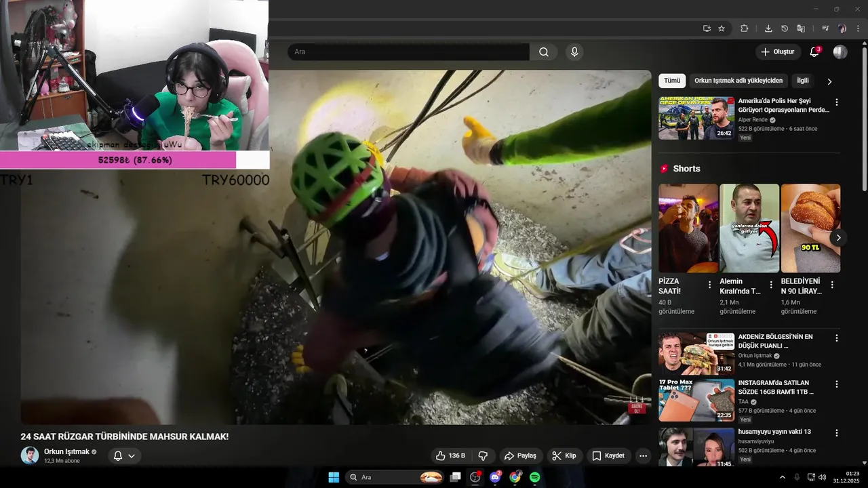Open YouTube notifications bell with 3 badge
The width and height of the screenshot is (868, 488).
(x=815, y=52)
